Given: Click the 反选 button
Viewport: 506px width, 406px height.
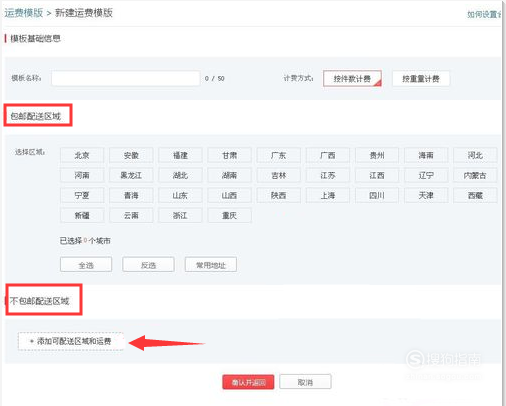Looking at the screenshot, I should pyautogui.click(x=148, y=265).
